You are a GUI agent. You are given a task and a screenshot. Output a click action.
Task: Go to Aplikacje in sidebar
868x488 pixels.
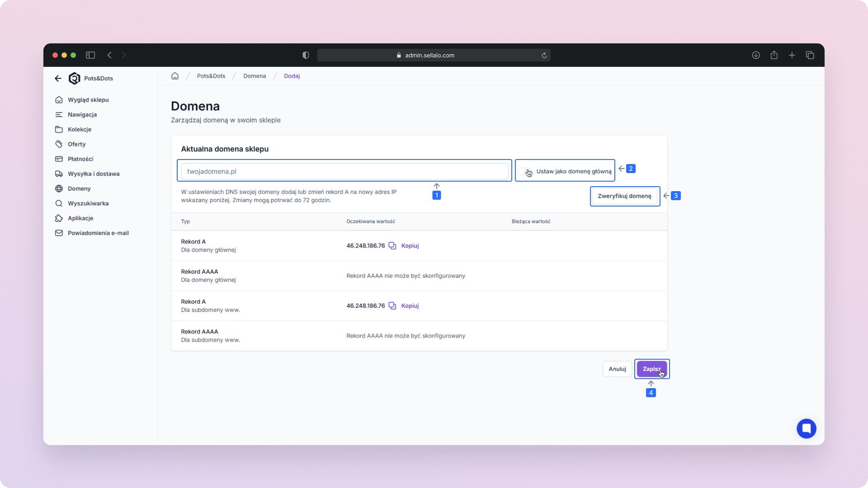point(80,218)
